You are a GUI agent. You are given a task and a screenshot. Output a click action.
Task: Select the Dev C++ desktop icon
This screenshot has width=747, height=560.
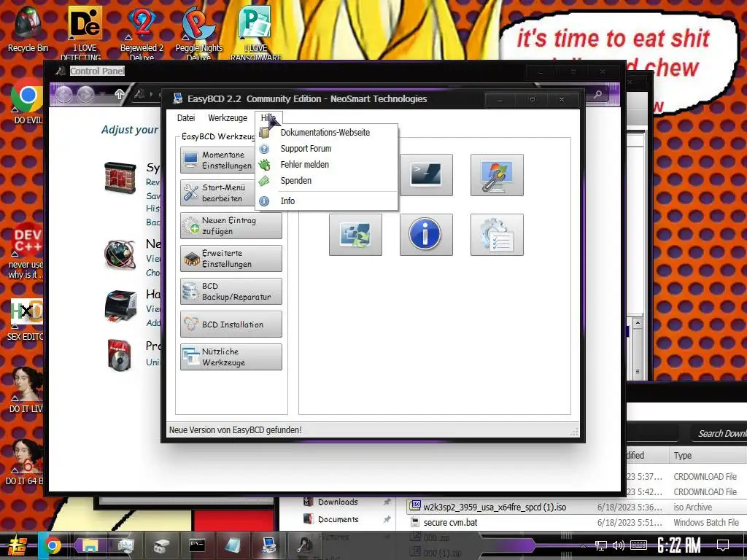[26, 251]
